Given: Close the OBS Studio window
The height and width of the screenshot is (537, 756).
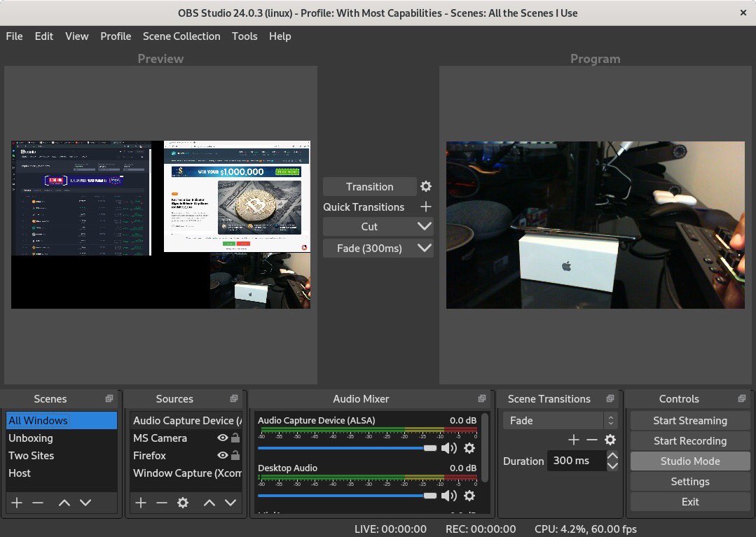Looking at the screenshot, I should [743, 13].
